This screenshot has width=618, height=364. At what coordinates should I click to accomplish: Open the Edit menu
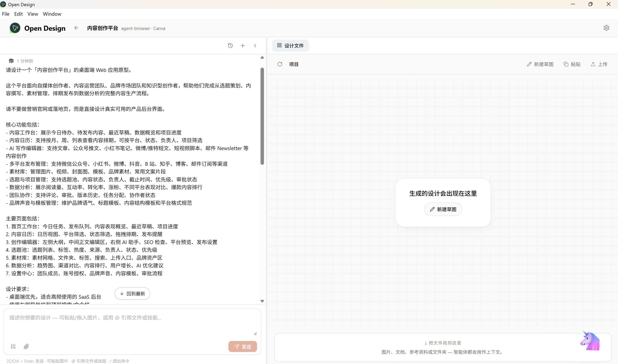coord(18,14)
